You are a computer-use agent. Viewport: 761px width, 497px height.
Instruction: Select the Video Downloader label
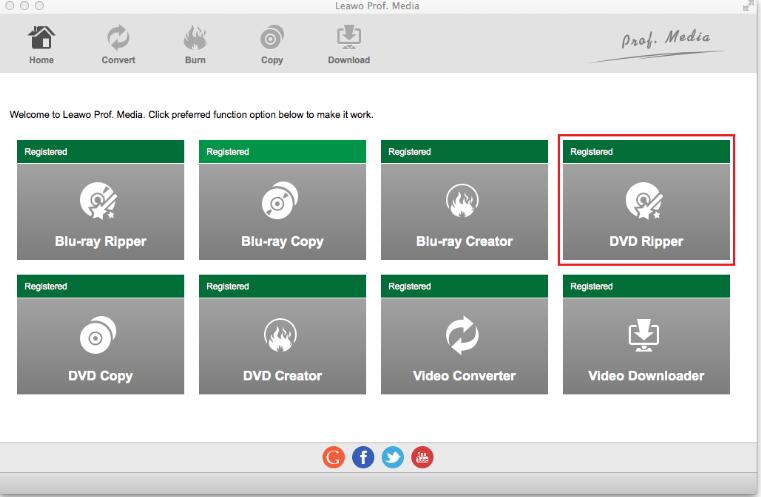[x=646, y=376]
